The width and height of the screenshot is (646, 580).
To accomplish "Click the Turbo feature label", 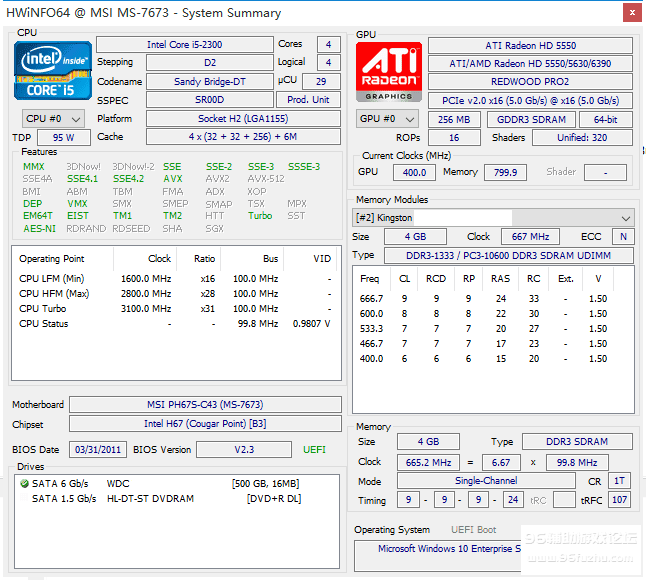I will (x=260, y=216).
